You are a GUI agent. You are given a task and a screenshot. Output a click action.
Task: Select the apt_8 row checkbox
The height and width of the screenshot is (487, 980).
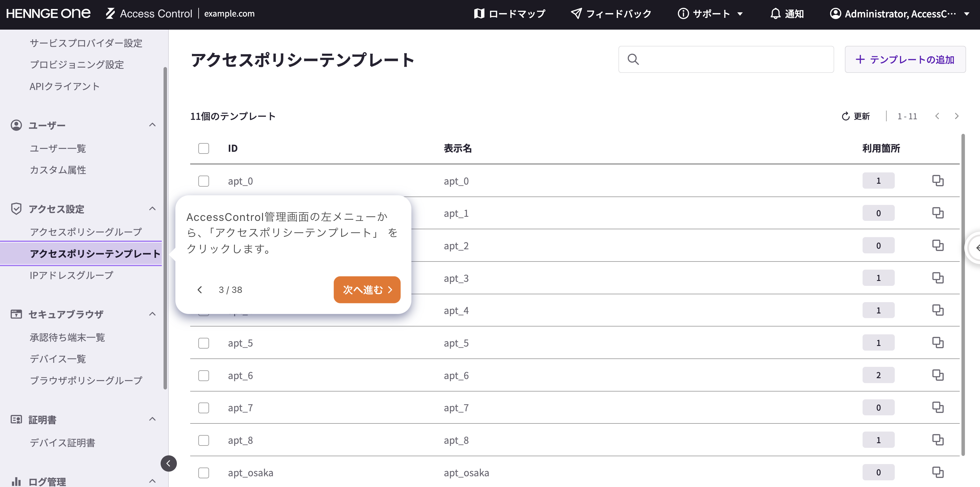[204, 440]
